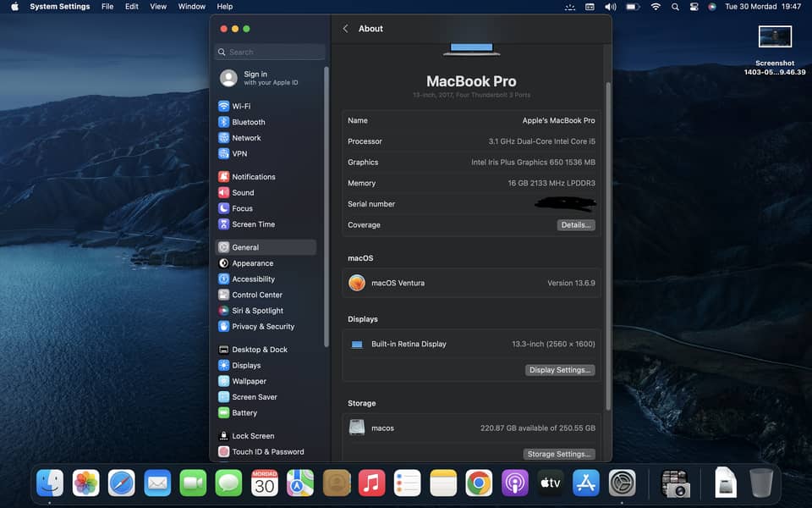This screenshot has height=508, width=812.
Task: Click the Control Center menu bar icon
Action: click(694, 7)
